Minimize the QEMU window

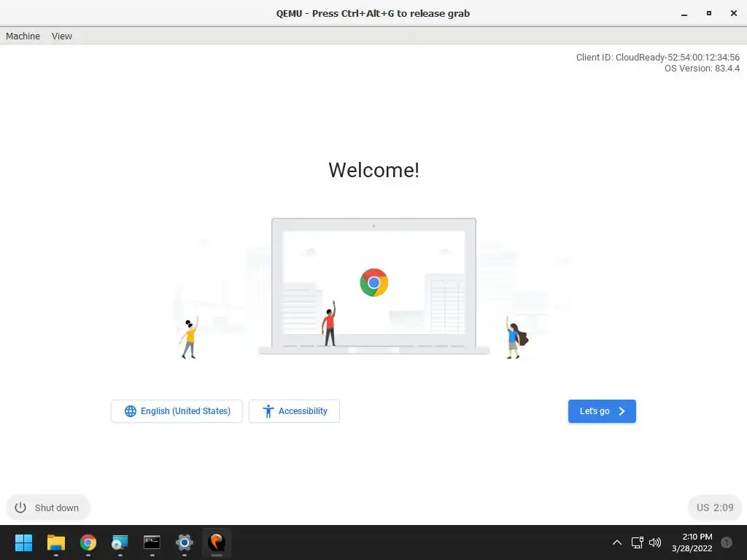[x=684, y=13]
